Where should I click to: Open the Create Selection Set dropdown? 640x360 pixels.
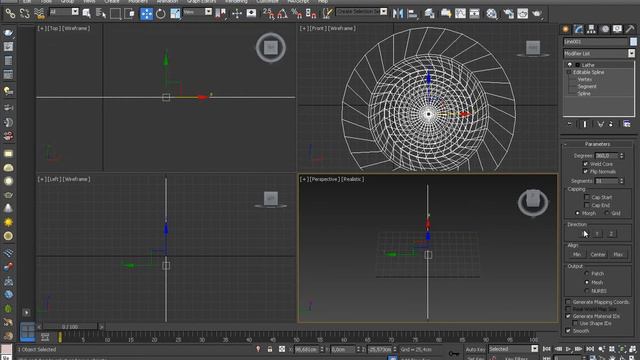383,12
